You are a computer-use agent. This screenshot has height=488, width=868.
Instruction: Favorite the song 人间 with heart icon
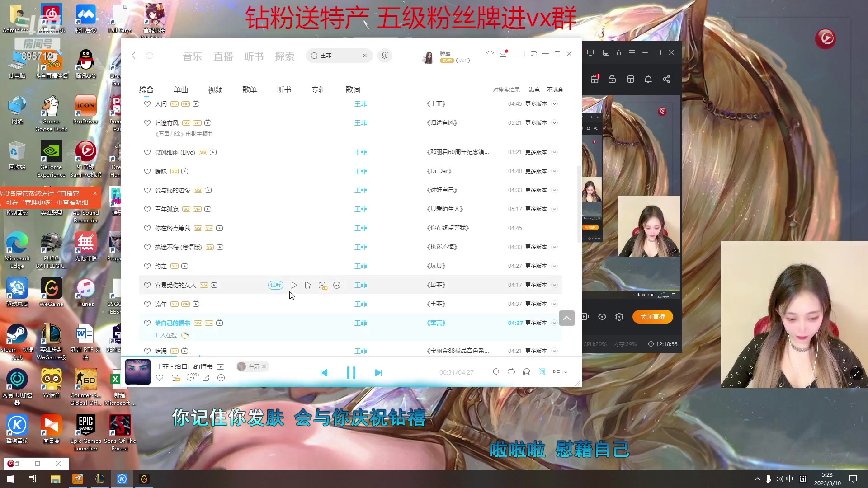[x=147, y=103]
